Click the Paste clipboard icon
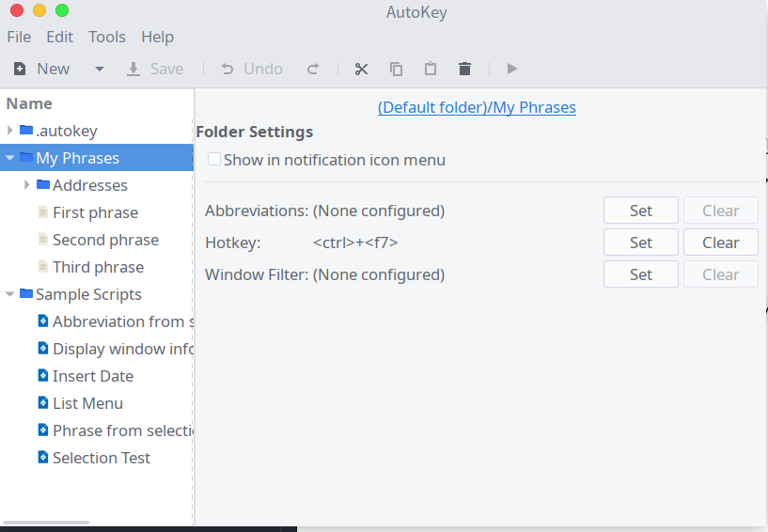 pos(430,69)
